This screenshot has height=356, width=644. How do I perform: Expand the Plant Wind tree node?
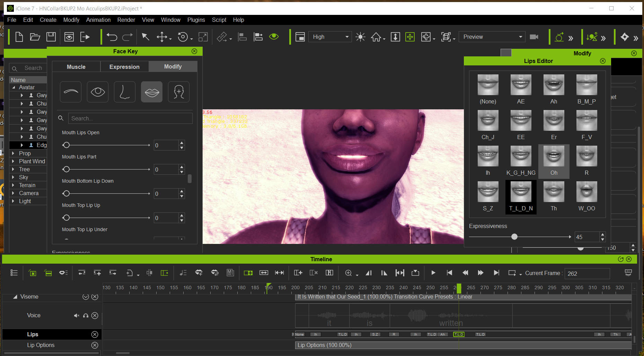pos(13,161)
